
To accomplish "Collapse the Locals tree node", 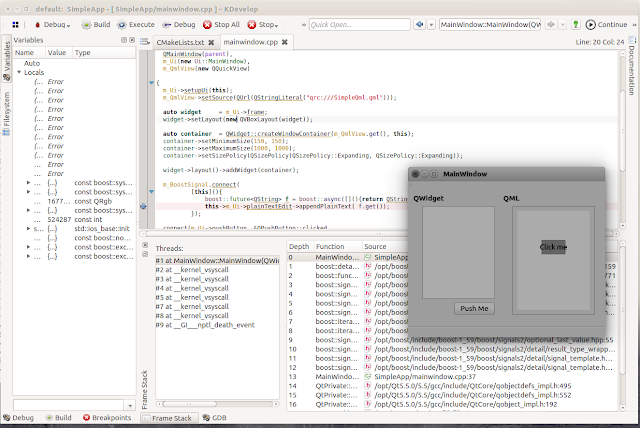I will click(19, 72).
